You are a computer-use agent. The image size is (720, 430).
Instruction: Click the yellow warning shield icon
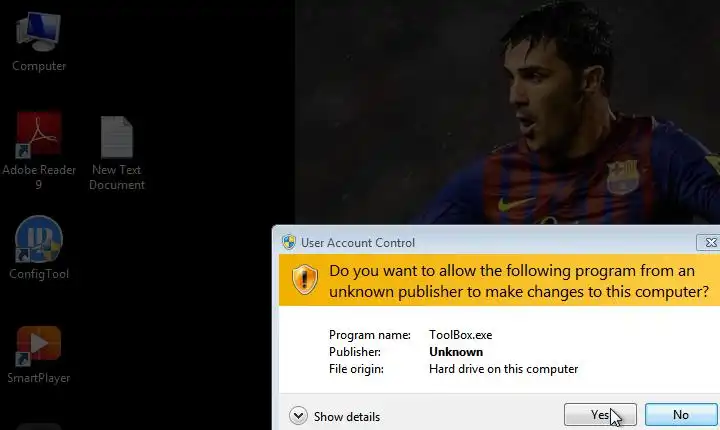(304, 279)
